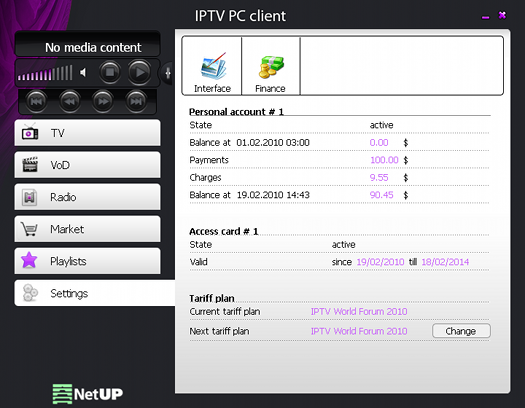
Task: Open the Finance settings icon
Action: pyautogui.click(x=271, y=66)
